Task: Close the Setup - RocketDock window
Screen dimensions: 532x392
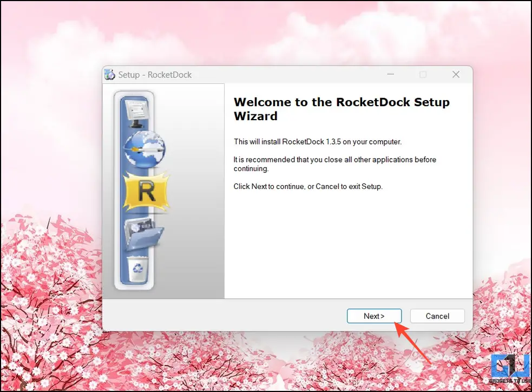Action: (456, 74)
